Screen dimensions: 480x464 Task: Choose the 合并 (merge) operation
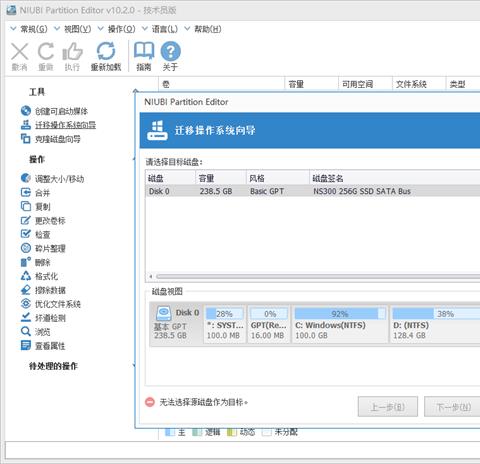pyautogui.click(x=42, y=193)
